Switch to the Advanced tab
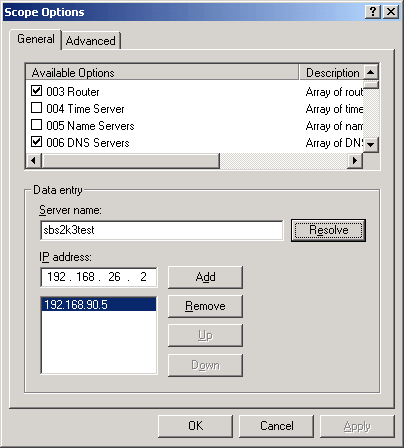The height and width of the screenshot is (448, 404). tap(91, 41)
